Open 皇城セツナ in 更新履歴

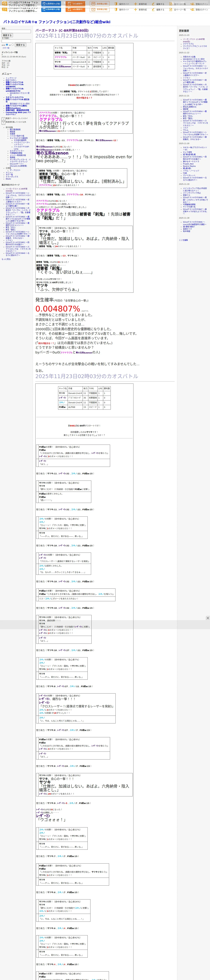pyautogui.click(x=188, y=229)
